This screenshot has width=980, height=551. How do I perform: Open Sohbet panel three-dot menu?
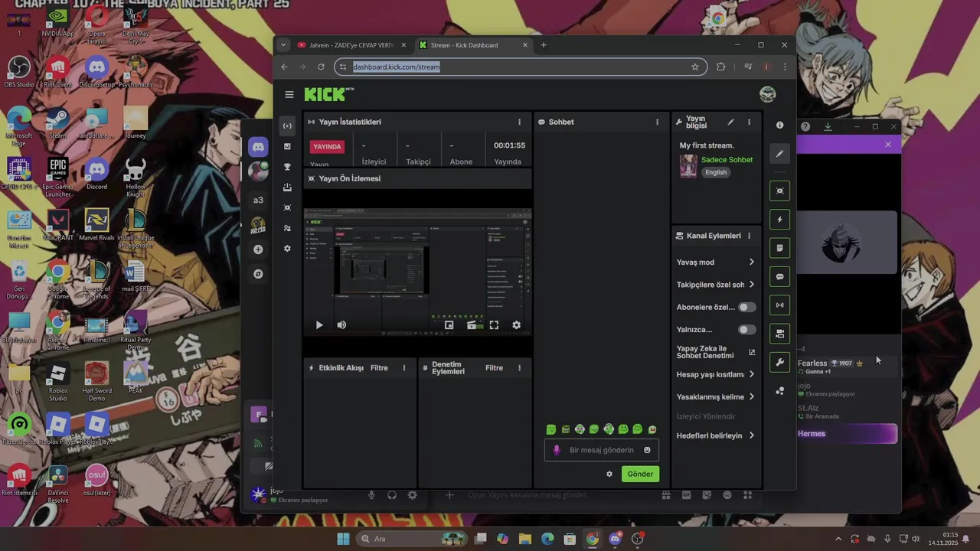657,122
